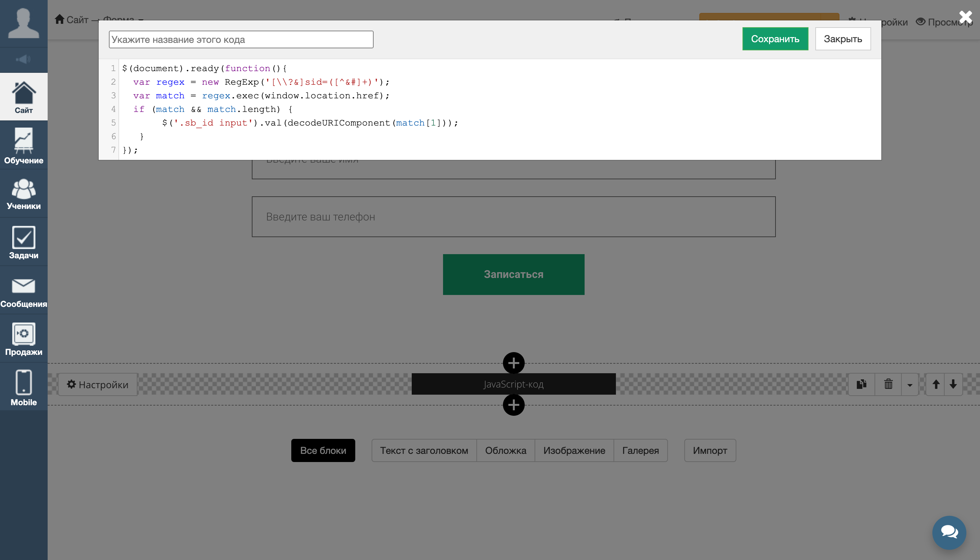Click the Продажи (Sales) sidebar icon
Image resolution: width=980 pixels, height=560 pixels.
tap(23, 339)
